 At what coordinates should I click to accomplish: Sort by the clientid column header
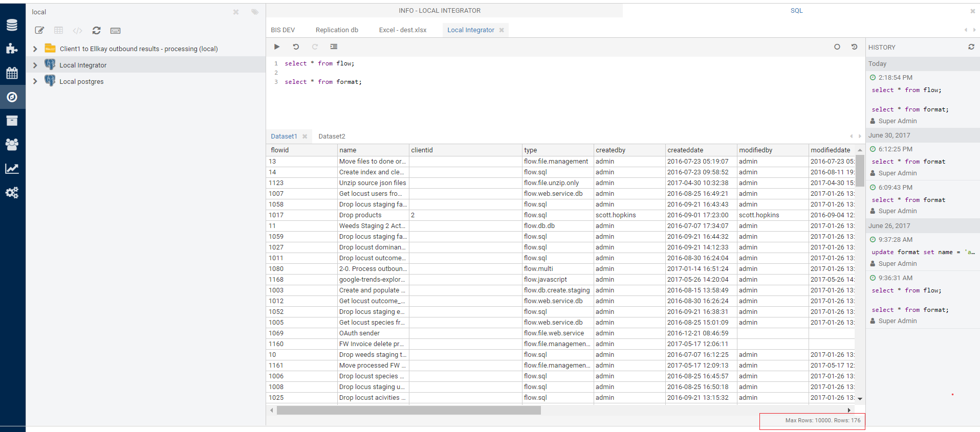click(466, 150)
